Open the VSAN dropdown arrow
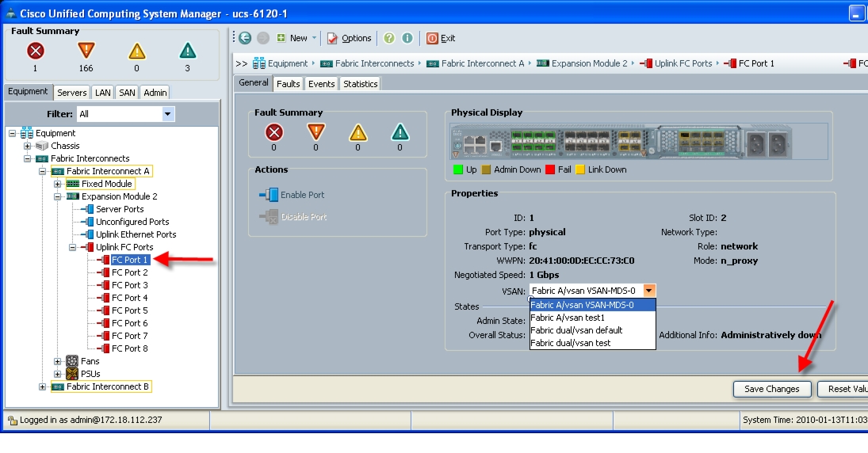 coord(649,291)
